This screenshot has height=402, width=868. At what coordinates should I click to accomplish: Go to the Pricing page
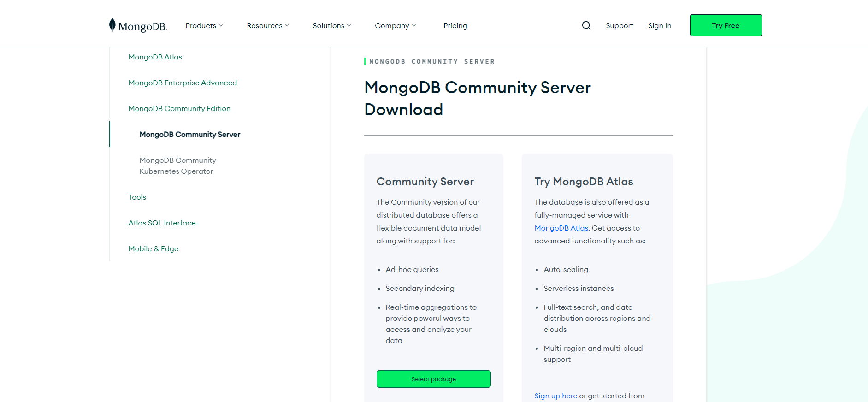click(455, 26)
